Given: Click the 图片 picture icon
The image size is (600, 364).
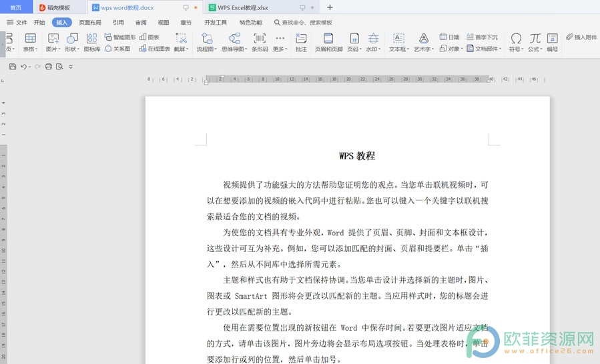Looking at the screenshot, I should pyautogui.click(x=53, y=38).
